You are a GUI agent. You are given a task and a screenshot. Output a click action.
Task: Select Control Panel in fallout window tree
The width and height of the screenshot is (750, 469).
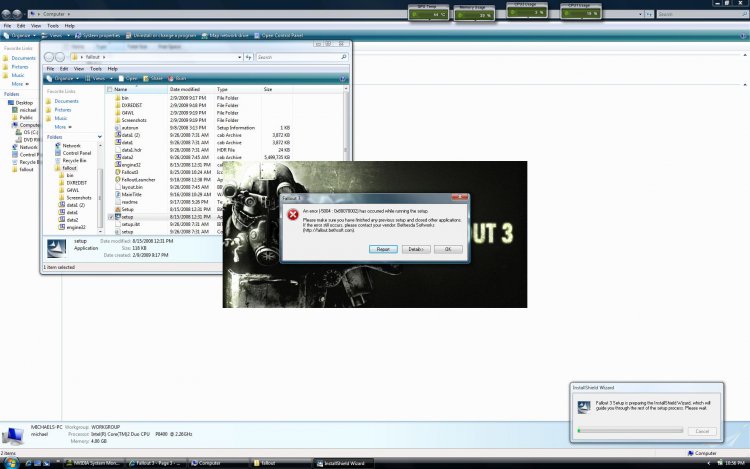77,153
